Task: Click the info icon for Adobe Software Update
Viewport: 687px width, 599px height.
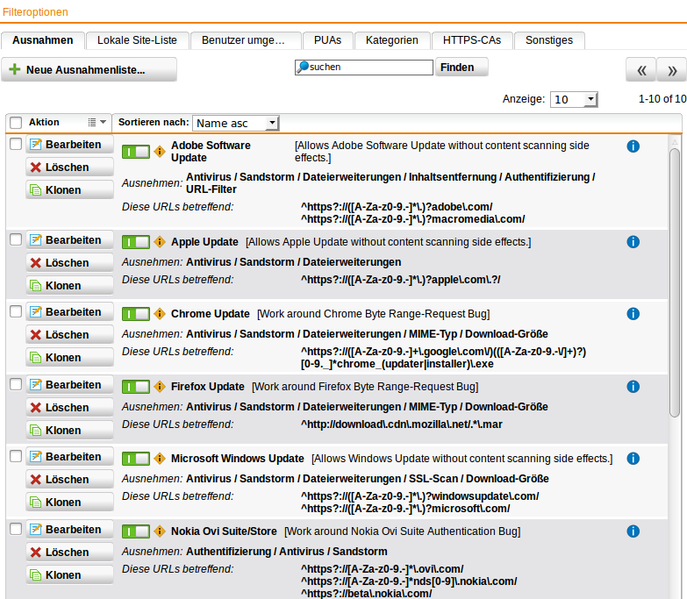Action: [632, 146]
